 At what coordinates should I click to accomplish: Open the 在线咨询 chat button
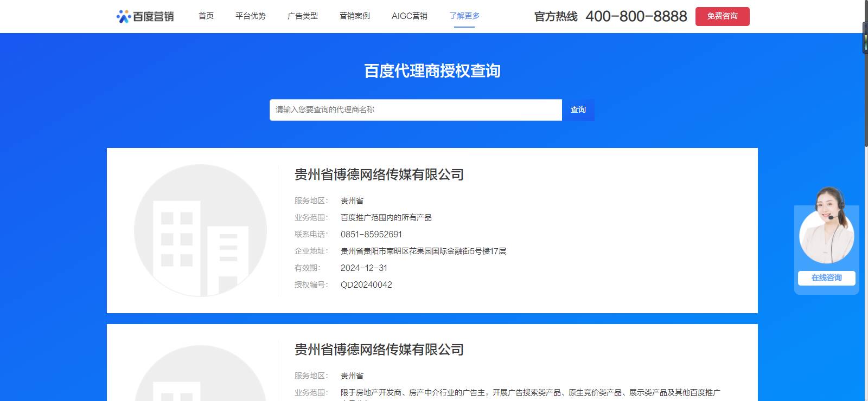(827, 277)
